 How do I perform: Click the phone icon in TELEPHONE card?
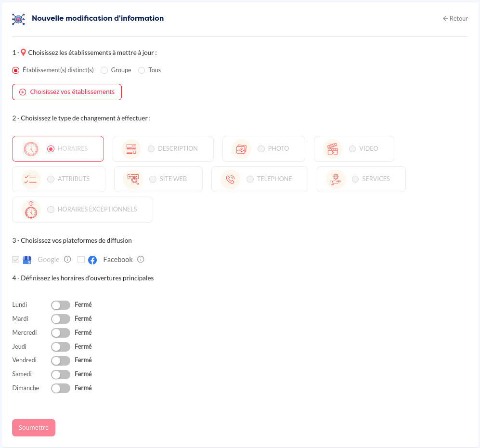pyautogui.click(x=230, y=179)
